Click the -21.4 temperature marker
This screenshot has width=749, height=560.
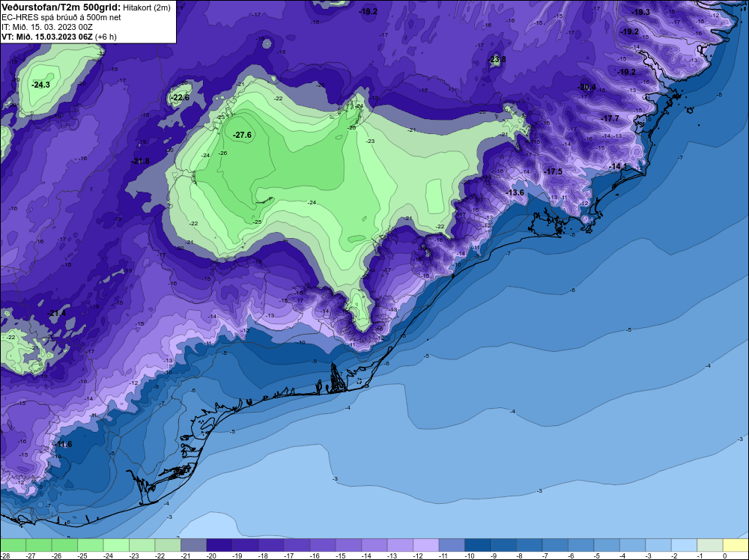pyautogui.click(x=57, y=313)
